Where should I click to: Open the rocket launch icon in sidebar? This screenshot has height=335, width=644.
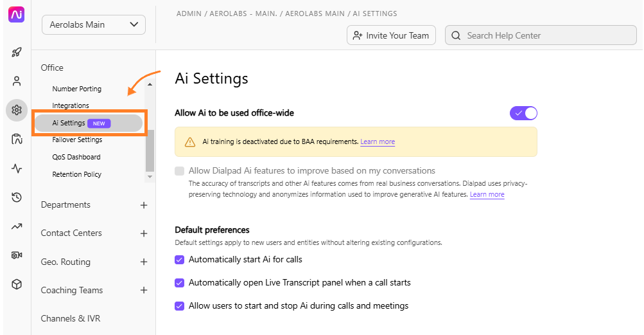[x=17, y=52]
